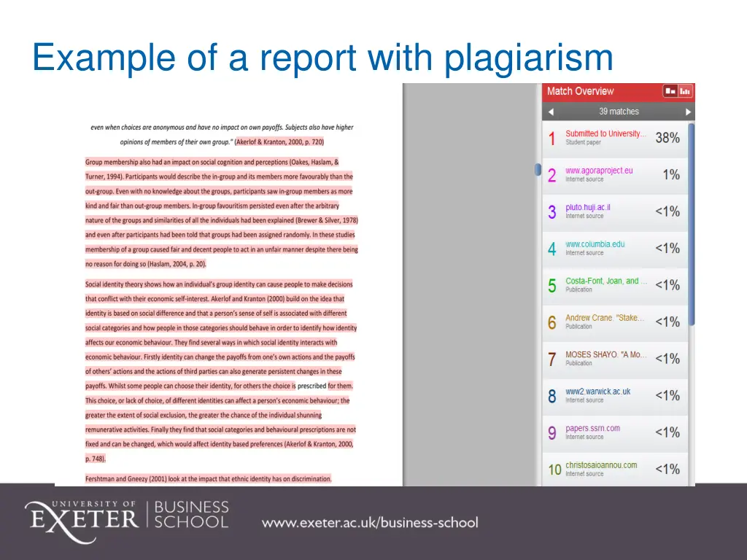Click the 1% value for agoraproject
The image size is (747, 560).
(671, 175)
